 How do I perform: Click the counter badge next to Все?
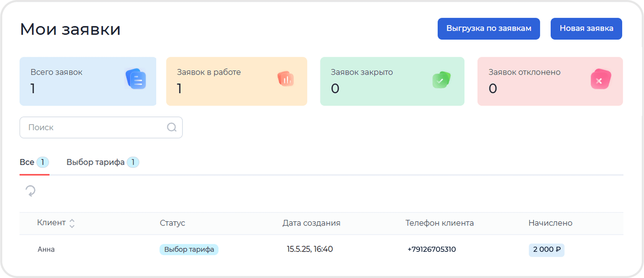[x=43, y=162]
